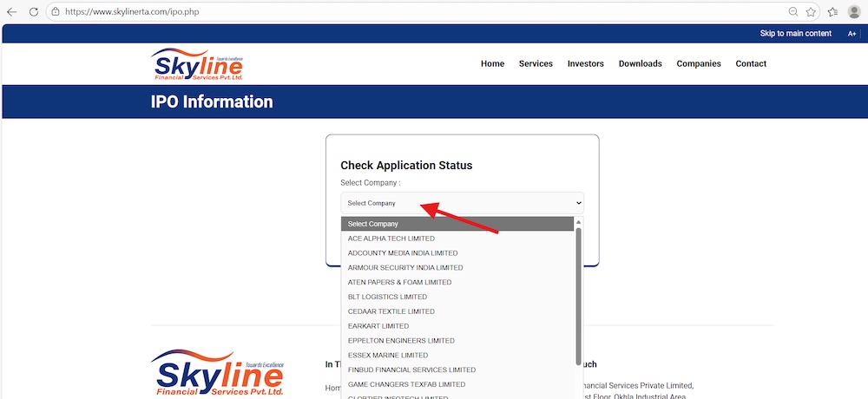Click the Check Application Status heading

point(406,165)
